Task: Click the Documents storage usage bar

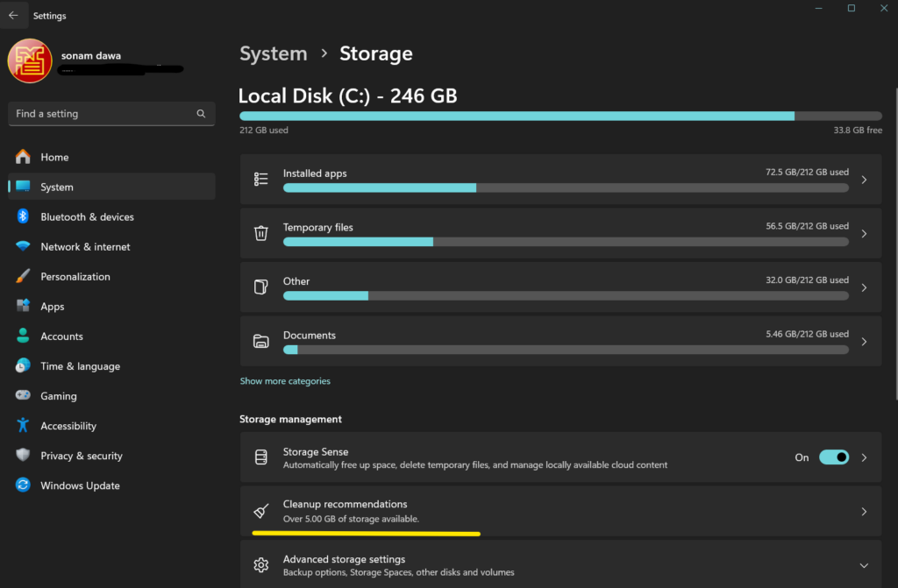Action: (x=566, y=350)
